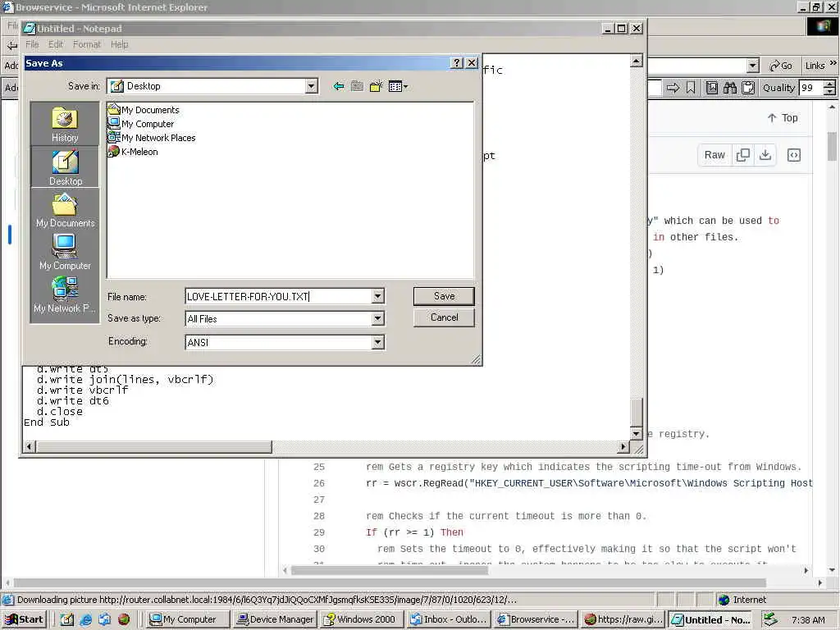
Task: Click the Top link on the page
Action: click(x=782, y=118)
